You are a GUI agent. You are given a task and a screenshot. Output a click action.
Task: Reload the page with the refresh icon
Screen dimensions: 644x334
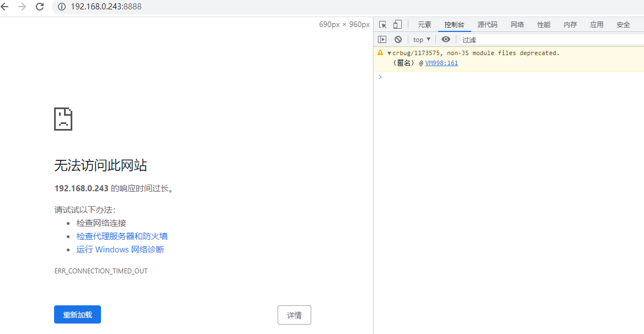click(x=40, y=7)
